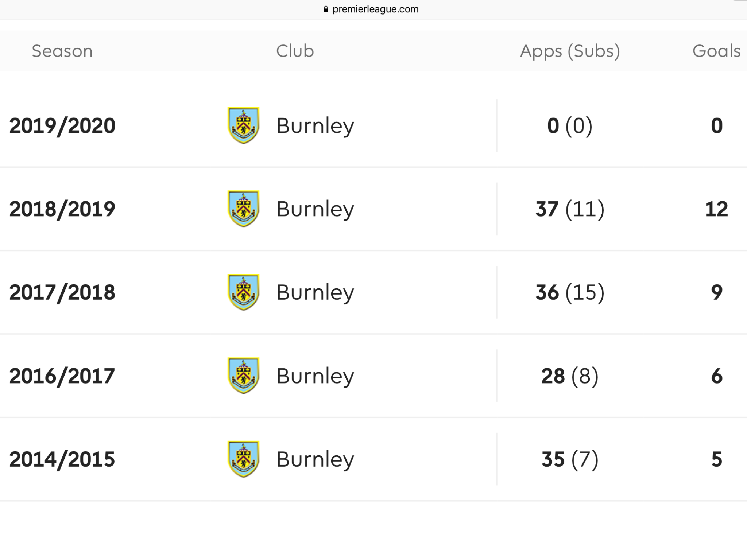The image size is (747, 560).
Task: Click the Burnley crest in 2017/2018 row
Action: [243, 292]
